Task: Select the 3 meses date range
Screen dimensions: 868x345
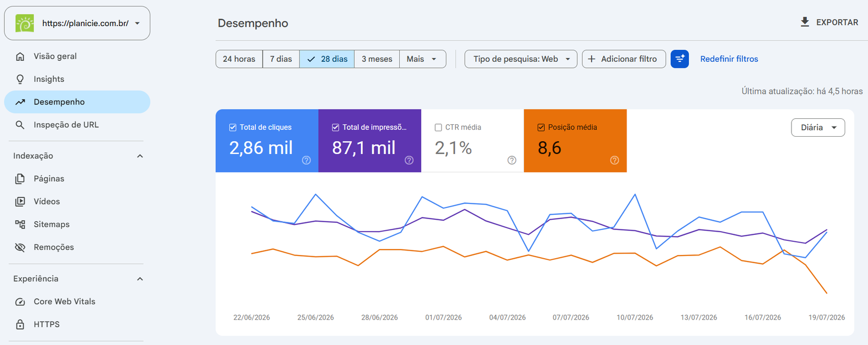Action: point(377,59)
